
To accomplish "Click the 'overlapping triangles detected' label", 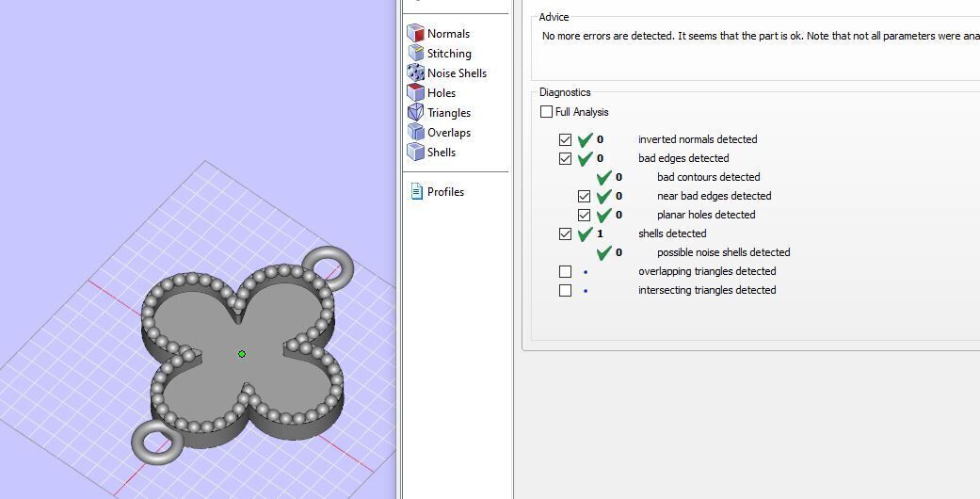I will coord(707,271).
